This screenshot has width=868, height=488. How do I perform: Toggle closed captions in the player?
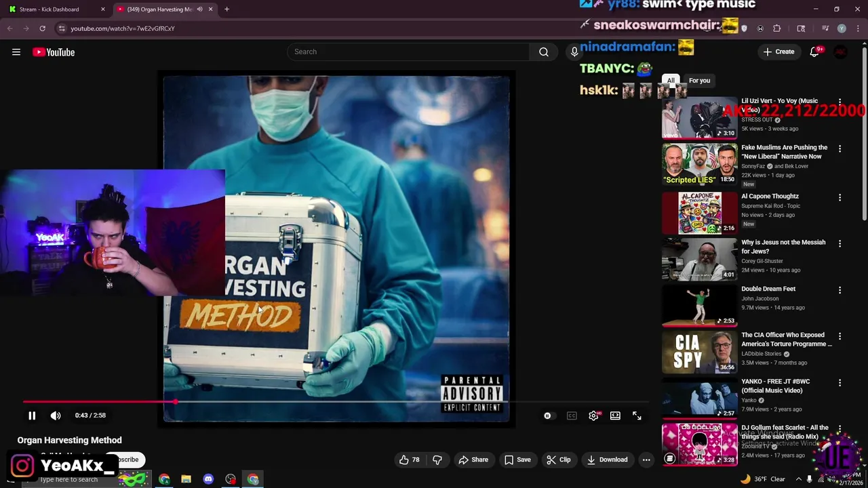pyautogui.click(x=572, y=415)
